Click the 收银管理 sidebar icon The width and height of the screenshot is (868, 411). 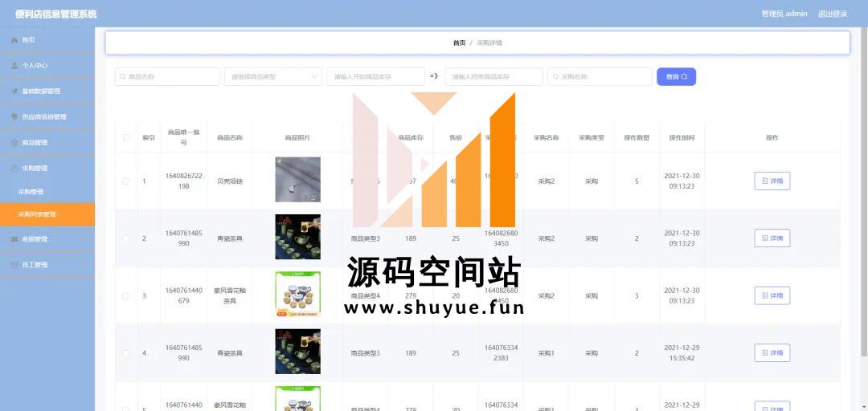coord(15,239)
